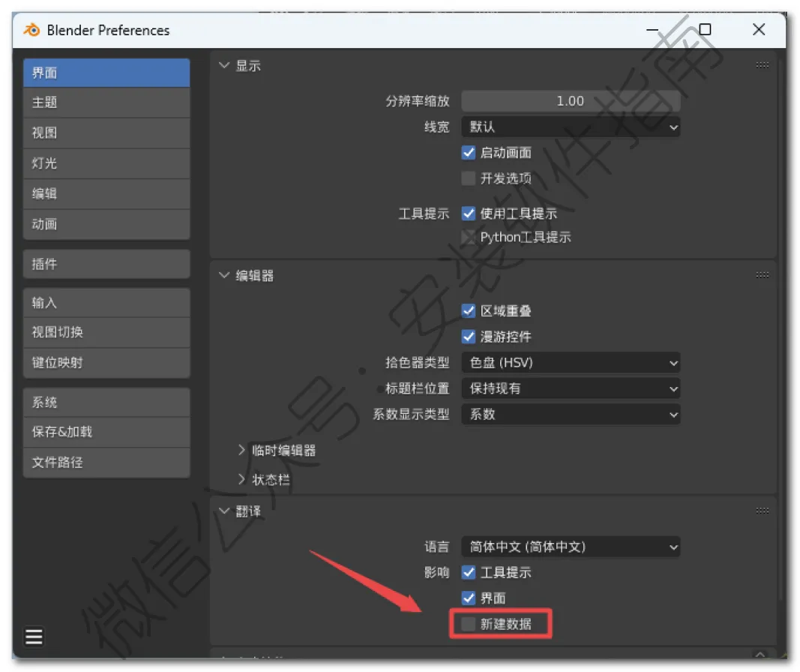This screenshot has height=672, width=800.
Task: Open the 灯光 preferences tab
Action: tap(106, 163)
